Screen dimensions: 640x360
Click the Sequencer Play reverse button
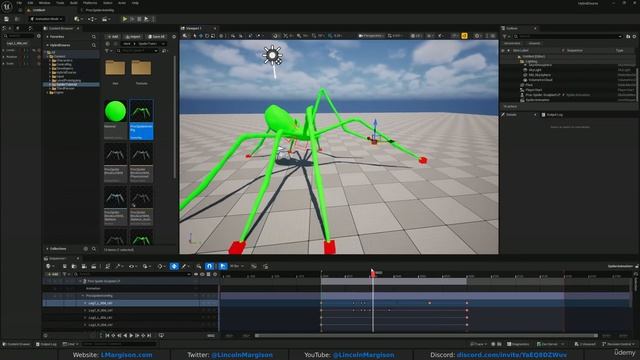[x=125, y=336]
